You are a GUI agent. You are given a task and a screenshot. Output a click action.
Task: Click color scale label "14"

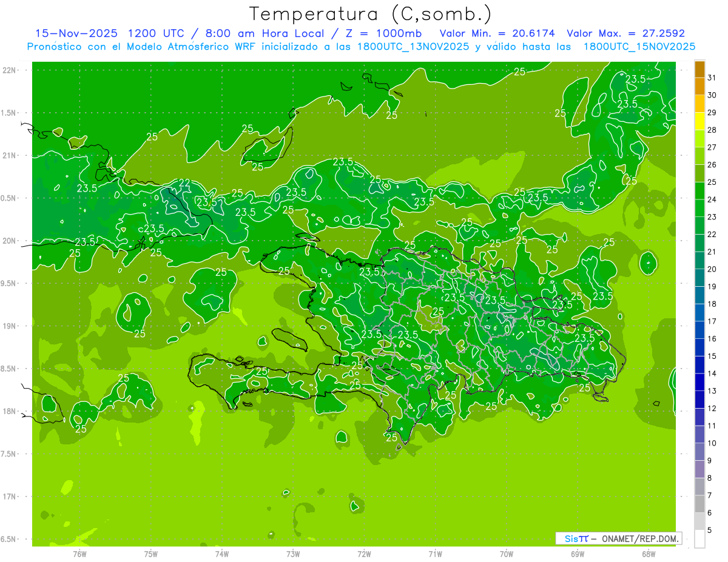(712, 373)
